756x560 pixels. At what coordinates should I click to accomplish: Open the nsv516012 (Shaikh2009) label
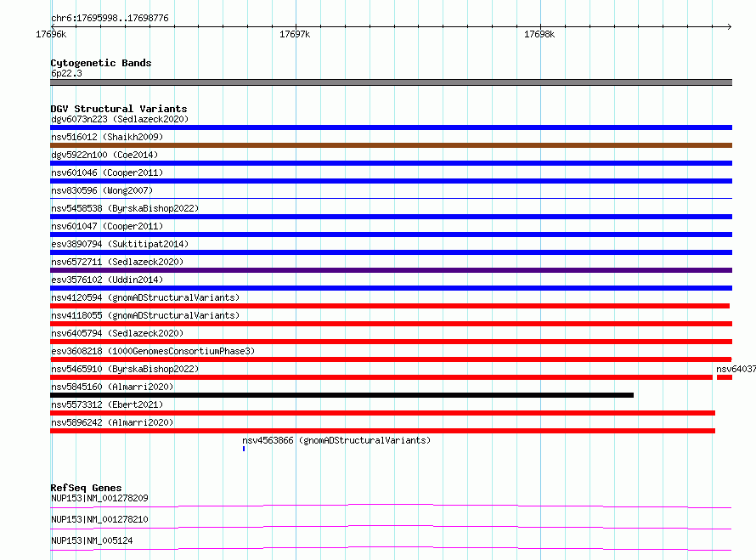pyautogui.click(x=107, y=137)
